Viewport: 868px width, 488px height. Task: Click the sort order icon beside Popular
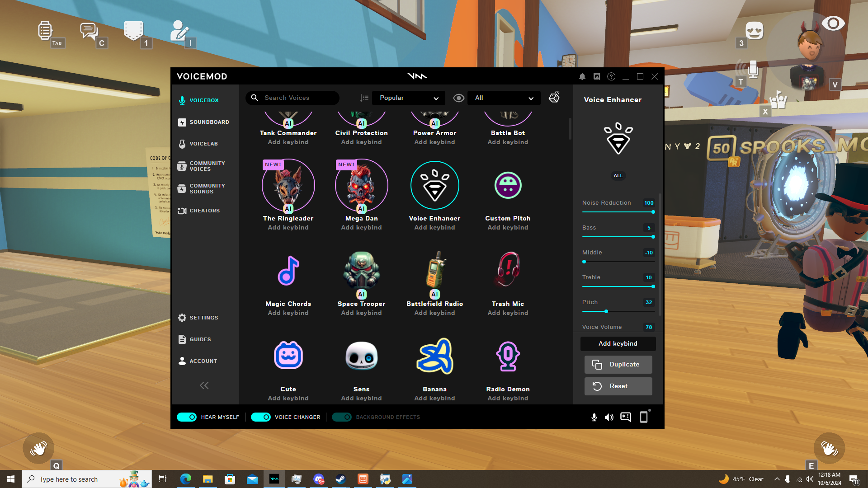[x=364, y=98]
